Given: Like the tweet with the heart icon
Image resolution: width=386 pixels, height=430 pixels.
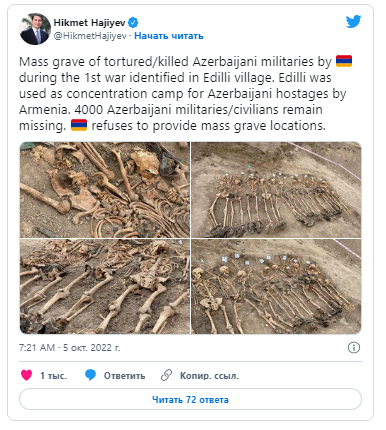Looking at the screenshot, I should tap(26, 375).
